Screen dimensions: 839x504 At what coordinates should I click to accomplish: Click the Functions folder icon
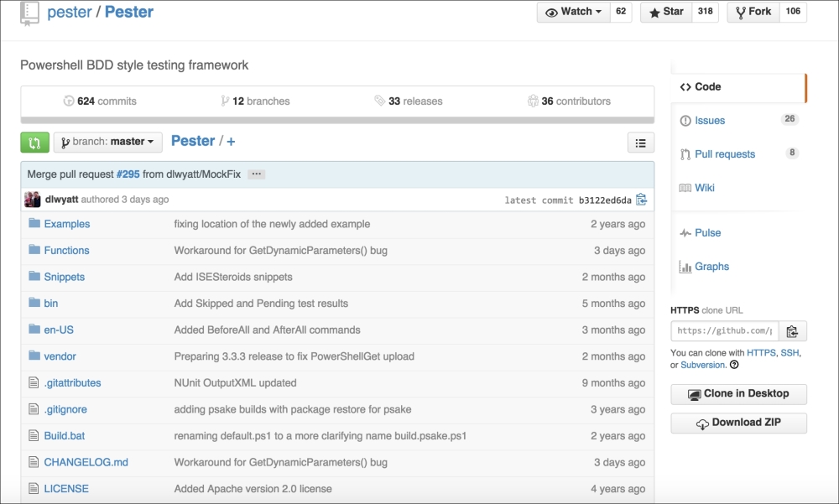(x=34, y=249)
